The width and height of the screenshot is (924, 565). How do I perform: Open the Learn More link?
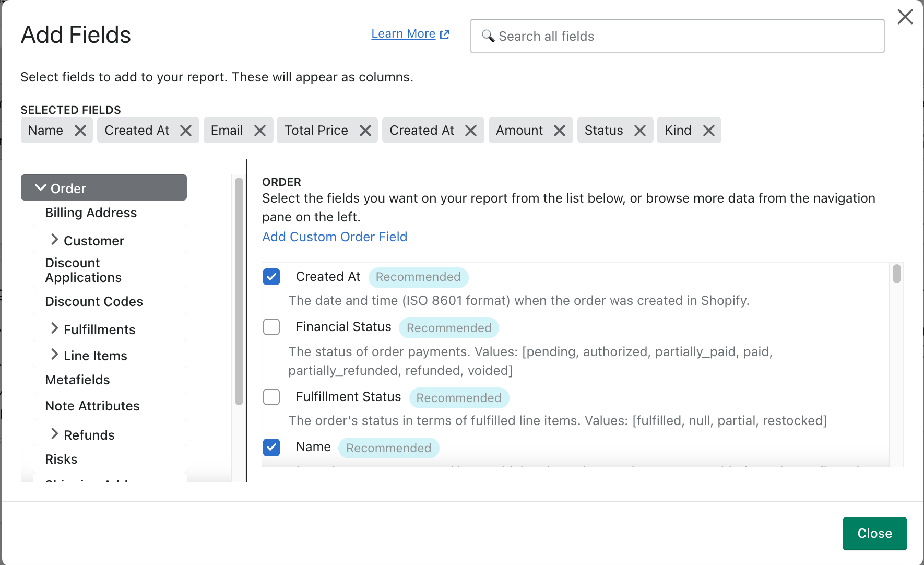click(404, 34)
